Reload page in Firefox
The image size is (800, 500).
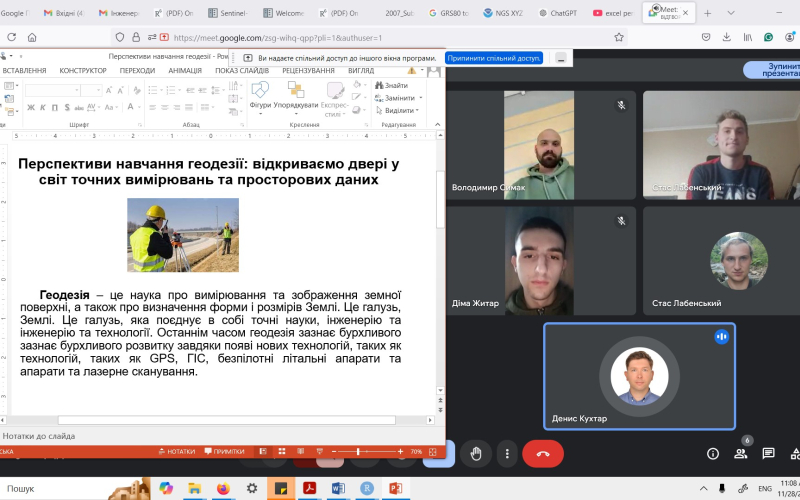pyautogui.click(x=11, y=37)
